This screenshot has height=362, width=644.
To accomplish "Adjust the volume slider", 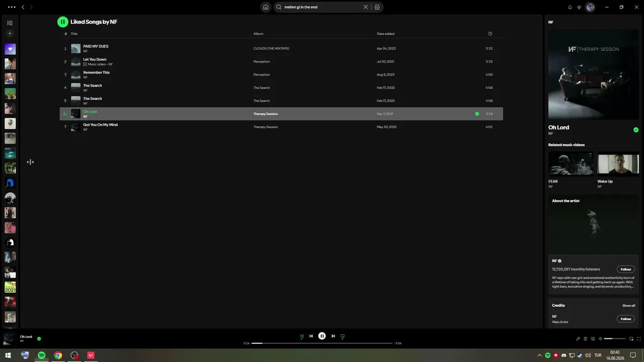I will (615, 339).
